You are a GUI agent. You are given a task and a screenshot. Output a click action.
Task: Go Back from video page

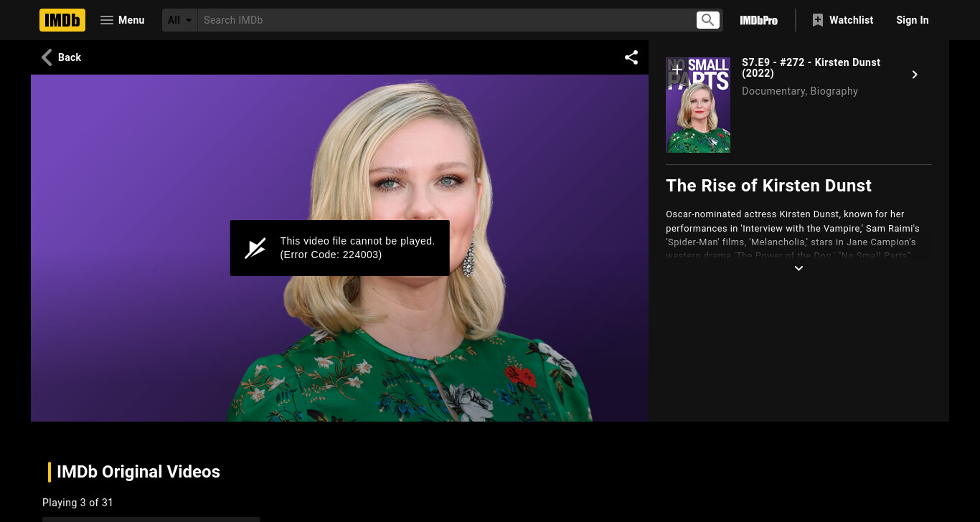62,57
